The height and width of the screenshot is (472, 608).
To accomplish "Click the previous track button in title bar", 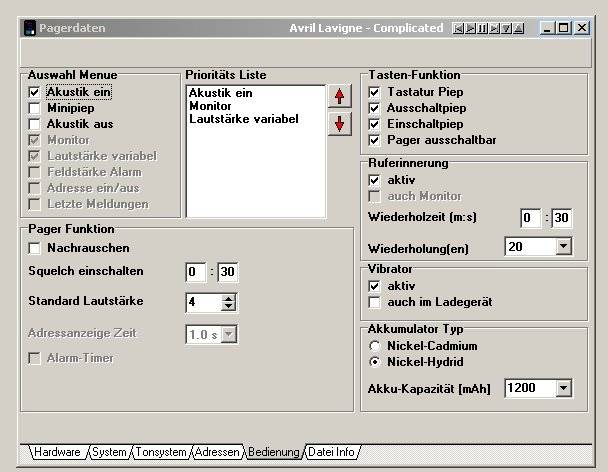I will tap(460, 28).
